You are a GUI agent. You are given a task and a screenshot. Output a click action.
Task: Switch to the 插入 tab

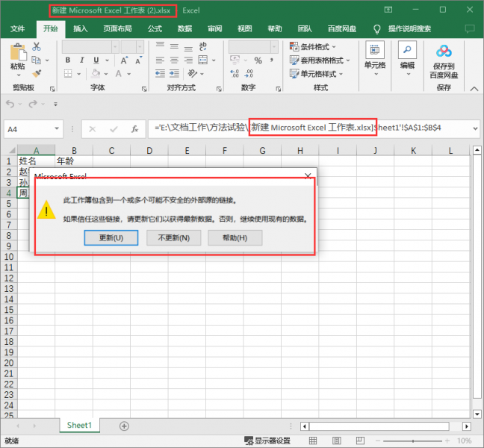click(80, 29)
